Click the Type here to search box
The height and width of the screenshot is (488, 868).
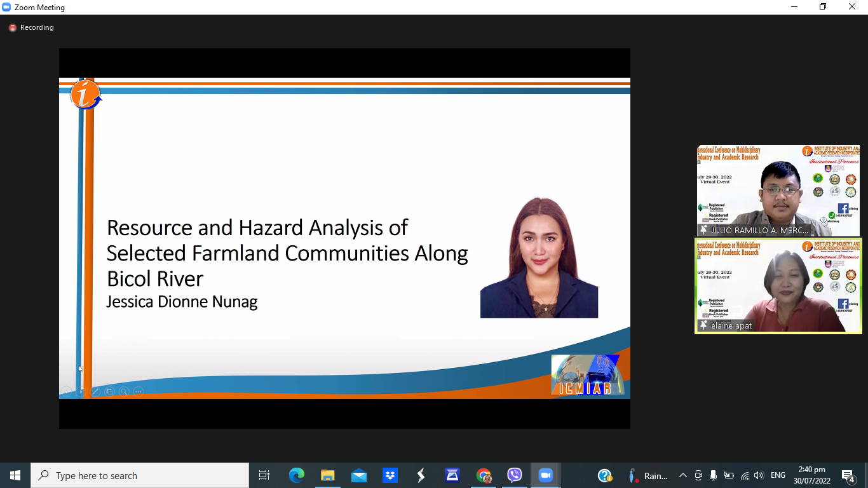pyautogui.click(x=140, y=475)
